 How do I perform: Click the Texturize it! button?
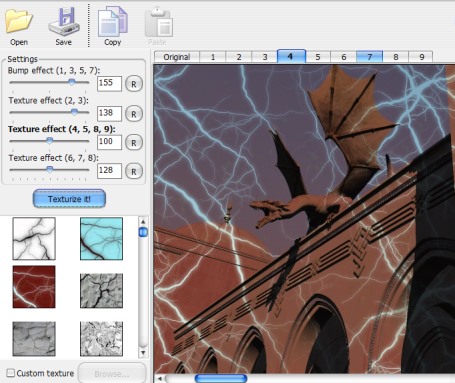pos(69,199)
